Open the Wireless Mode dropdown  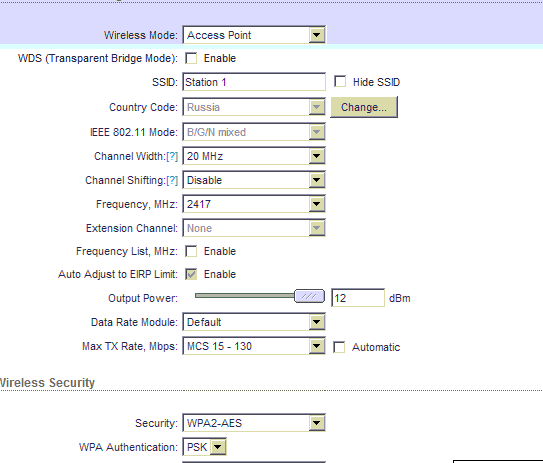coord(254,35)
